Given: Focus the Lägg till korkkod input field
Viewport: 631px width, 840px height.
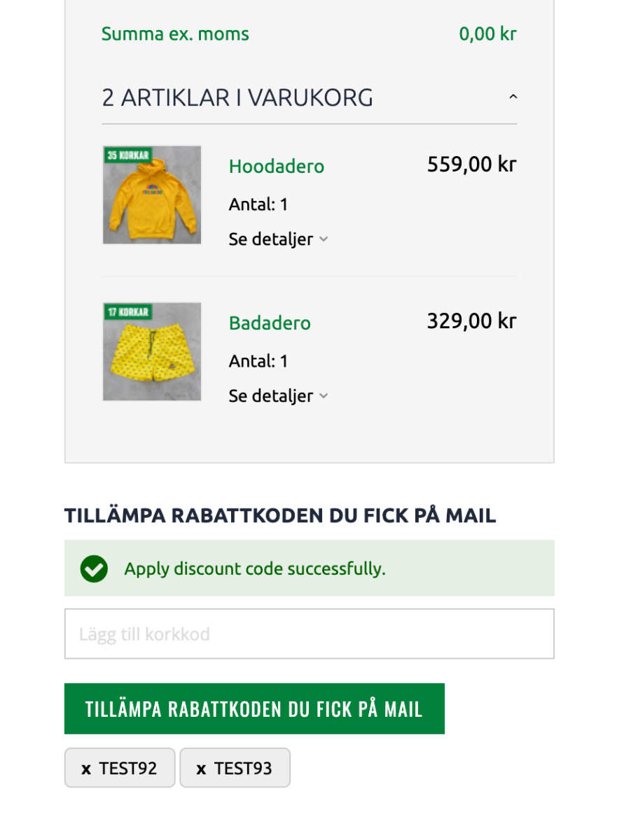Looking at the screenshot, I should pos(310,633).
